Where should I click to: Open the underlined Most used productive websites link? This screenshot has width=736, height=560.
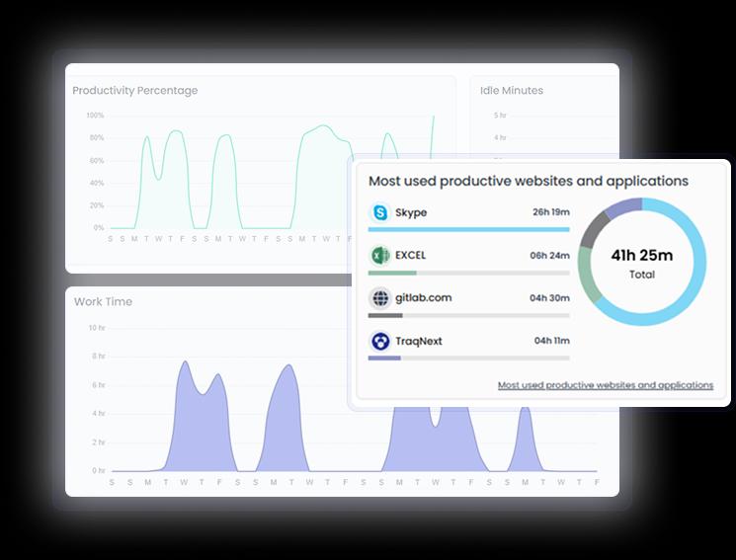605,385
